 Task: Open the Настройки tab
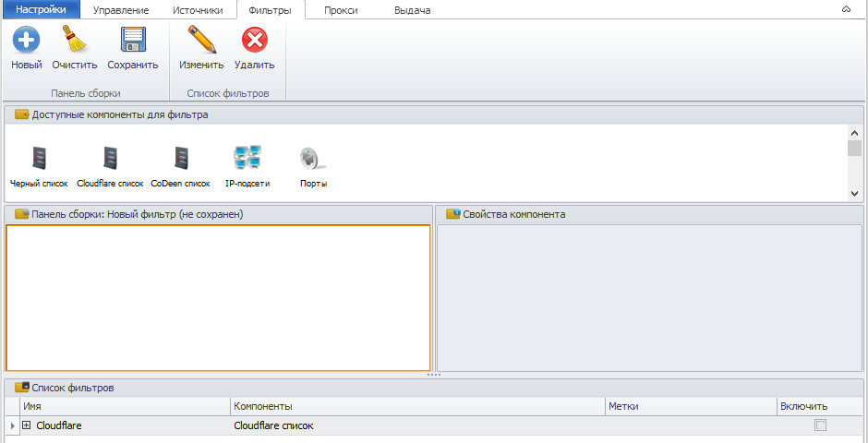click(41, 10)
